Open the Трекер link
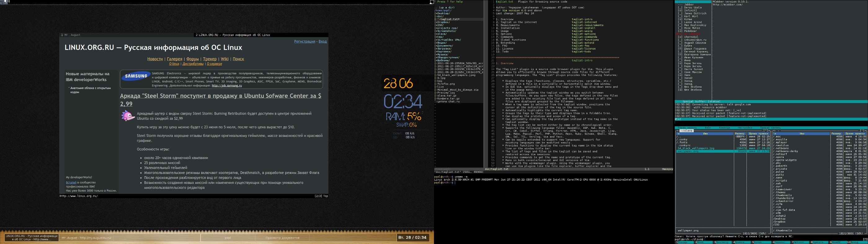868x244 pixels. (210, 59)
